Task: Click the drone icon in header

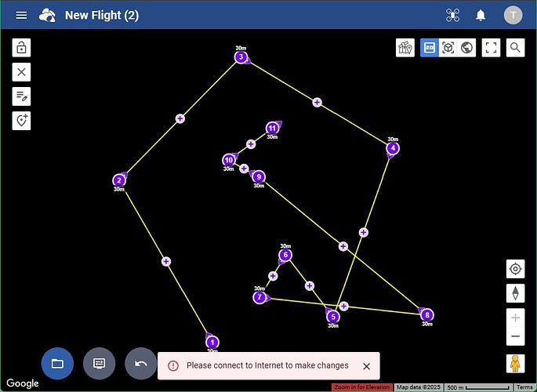Action: (452, 15)
